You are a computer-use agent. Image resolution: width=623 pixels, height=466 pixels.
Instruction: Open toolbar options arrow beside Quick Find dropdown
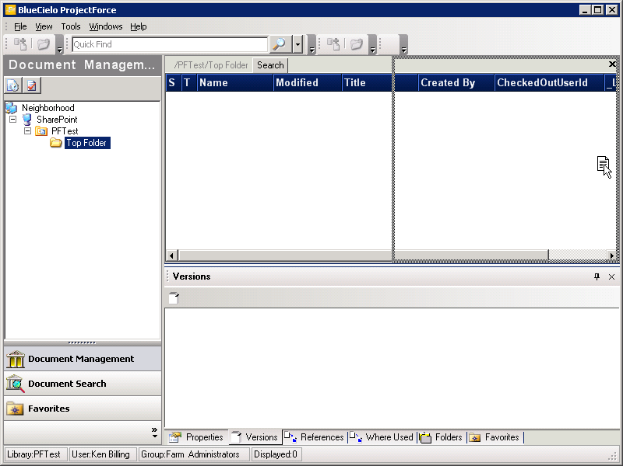tap(312, 45)
